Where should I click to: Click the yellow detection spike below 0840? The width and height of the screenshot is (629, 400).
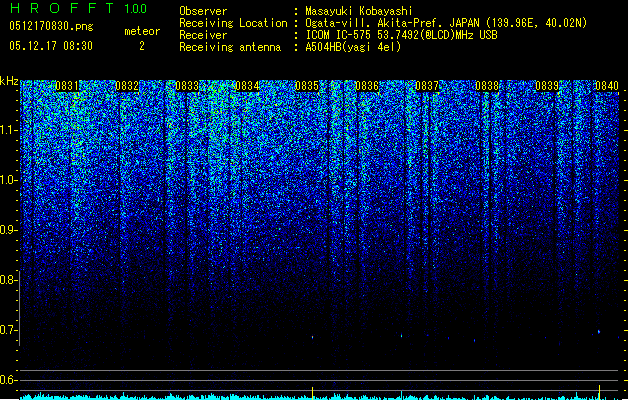(x=599, y=392)
